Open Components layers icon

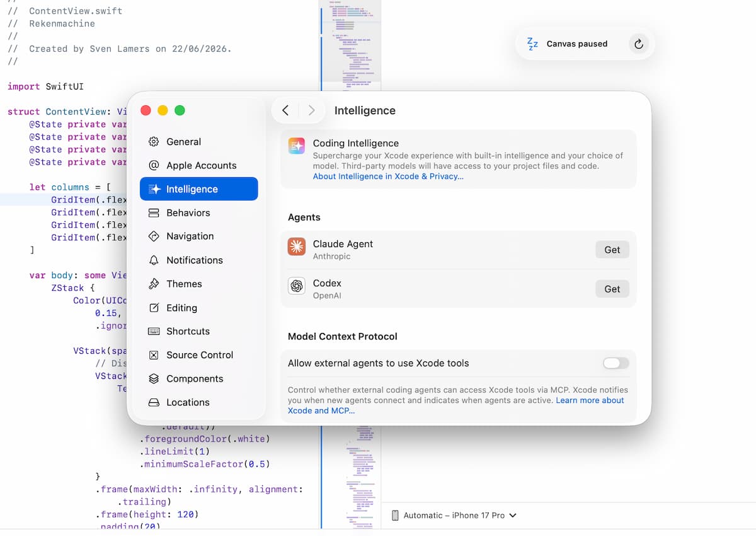click(x=154, y=379)
